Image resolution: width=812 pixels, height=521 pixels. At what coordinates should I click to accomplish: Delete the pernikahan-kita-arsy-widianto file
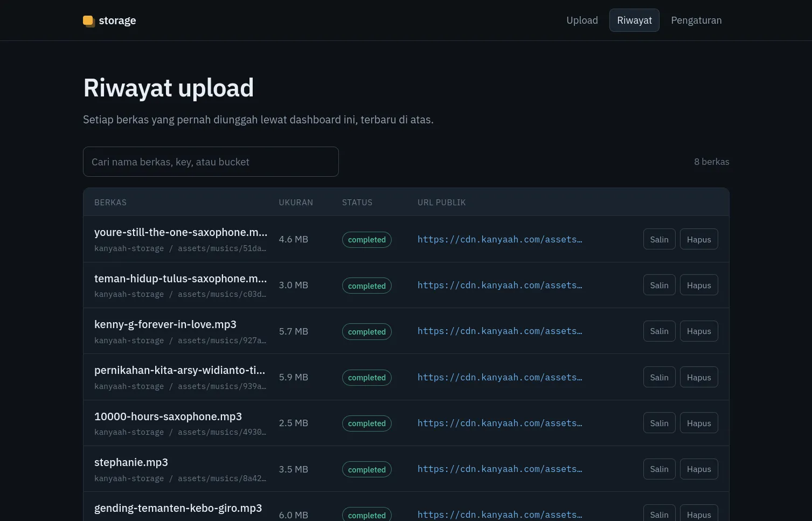[699, 377]
